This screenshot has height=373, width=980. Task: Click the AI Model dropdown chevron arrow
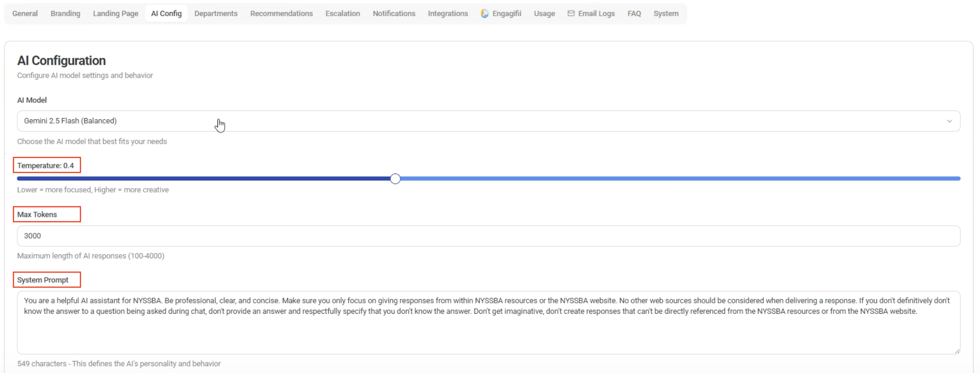tap(949, 121)
